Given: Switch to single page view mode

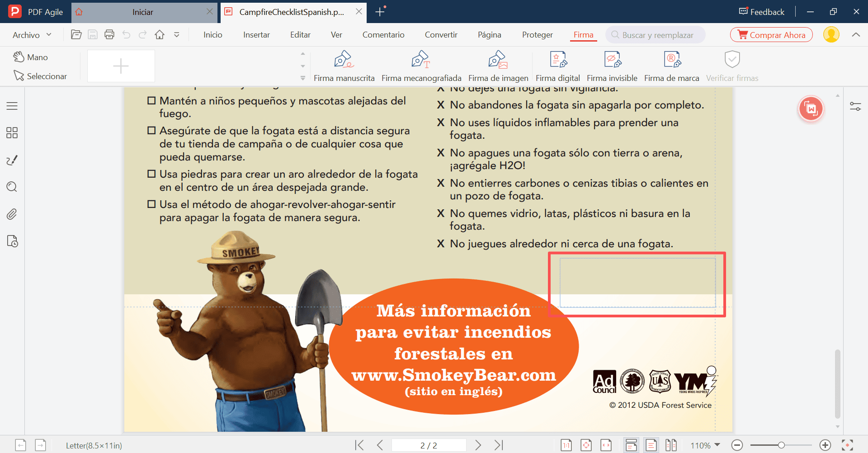Looking at the screenshot, I should click(x=651, y=445).
